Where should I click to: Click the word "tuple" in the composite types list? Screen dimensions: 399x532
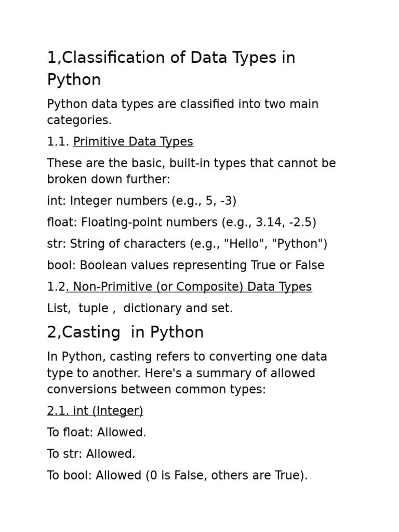(94, 308)
